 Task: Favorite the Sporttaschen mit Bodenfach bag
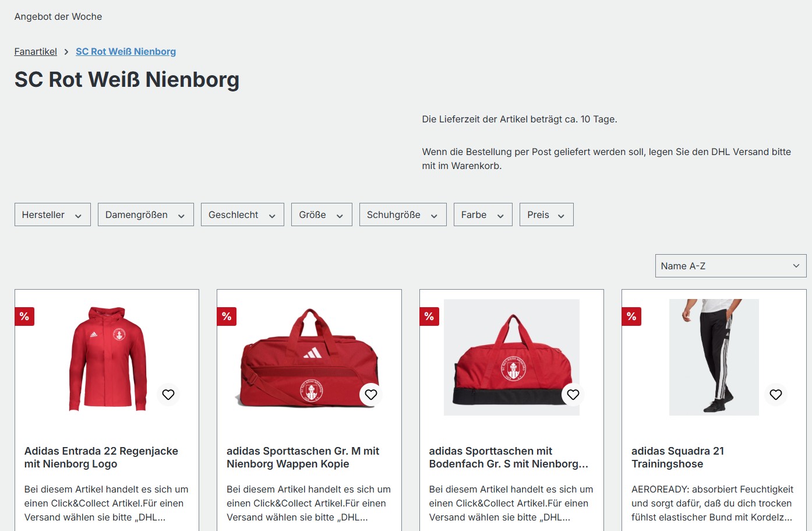[x=573, y=395]
